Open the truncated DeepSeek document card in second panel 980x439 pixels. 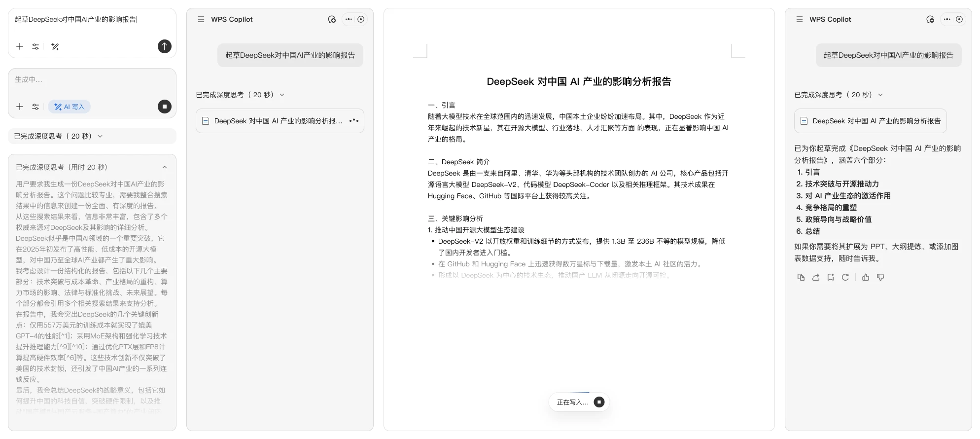[x=280, y=121]
